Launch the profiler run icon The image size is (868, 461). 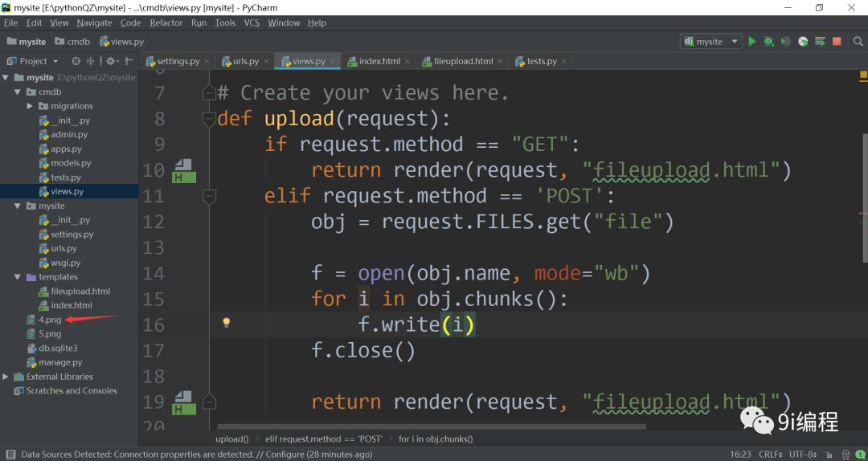coord(803,42)
